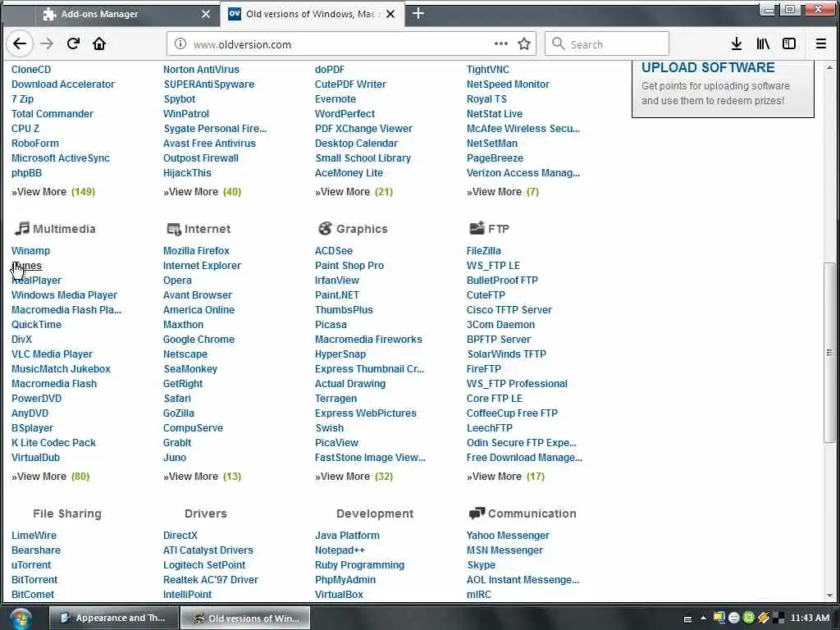840x630 pixels.
Task: Open the CuteFTP link
Action: (x=486, y=295)
